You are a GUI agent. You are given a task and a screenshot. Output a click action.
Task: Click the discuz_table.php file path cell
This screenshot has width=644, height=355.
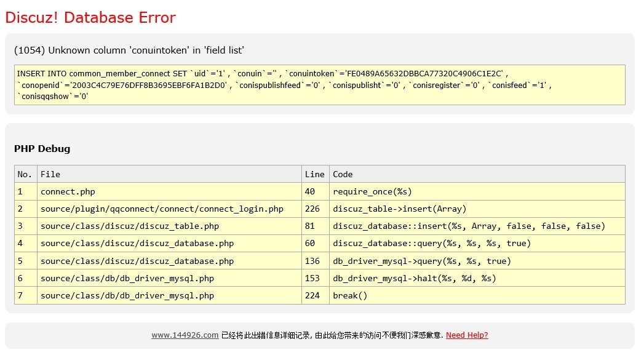pos(130,226)
